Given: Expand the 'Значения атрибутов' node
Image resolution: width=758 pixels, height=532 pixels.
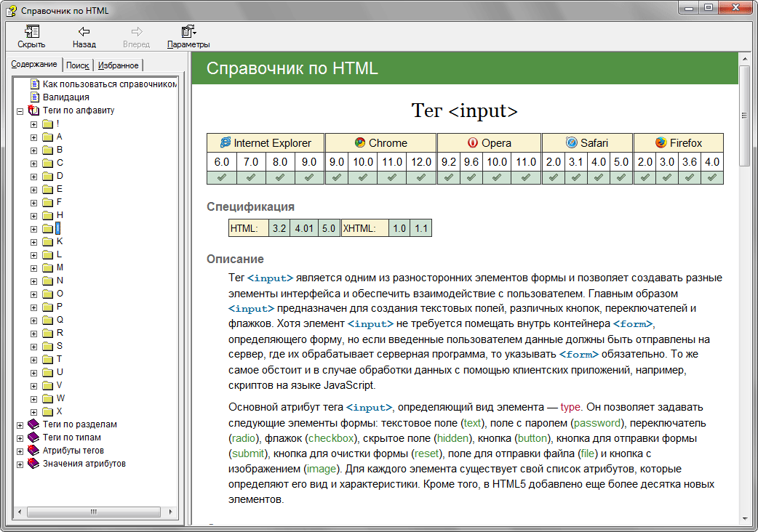Looking at the screenshot, I should (20, 464).
